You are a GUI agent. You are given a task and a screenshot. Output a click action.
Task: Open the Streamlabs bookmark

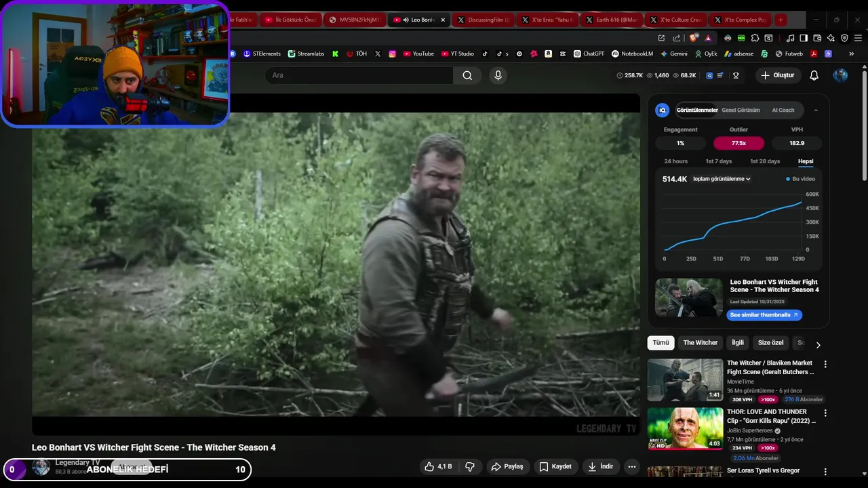(x=306, y=54)
